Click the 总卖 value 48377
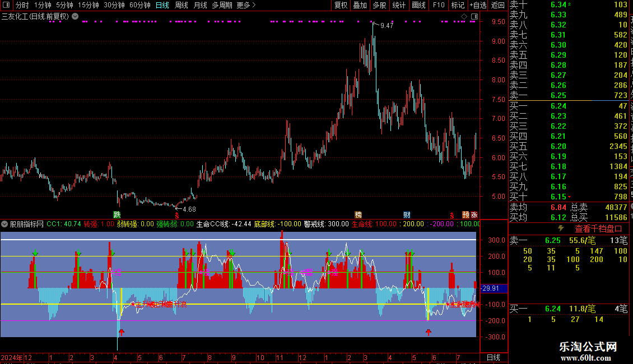This screenshot has height=364, width=633. pyautogui.click(x=616, y=207)
